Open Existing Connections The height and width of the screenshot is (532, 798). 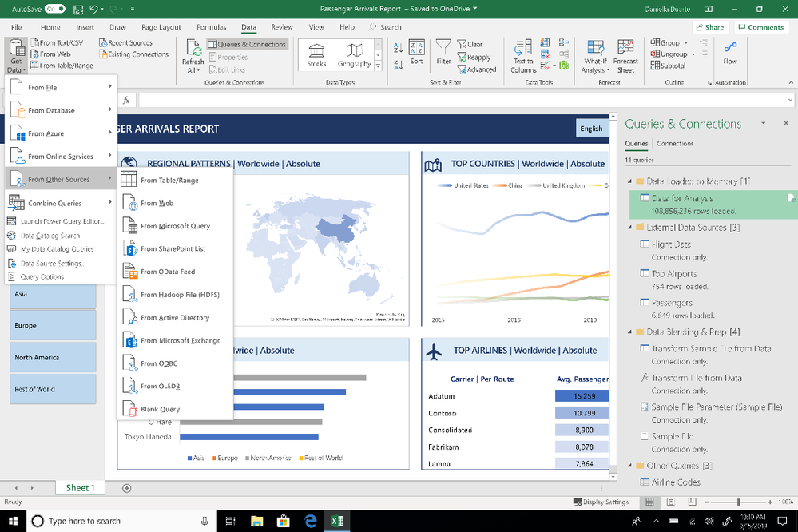pos(134,54)
